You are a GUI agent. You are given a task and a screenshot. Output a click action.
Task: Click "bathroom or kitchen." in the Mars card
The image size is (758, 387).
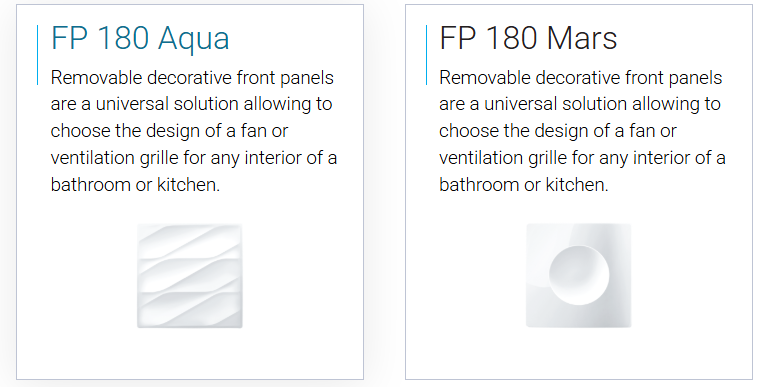pos(524,185)
